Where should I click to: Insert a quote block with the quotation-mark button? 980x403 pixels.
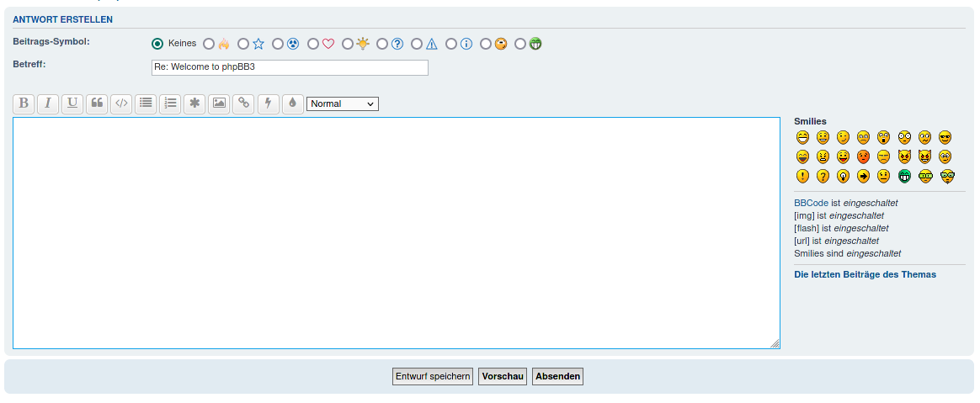[x=97, y=103]
